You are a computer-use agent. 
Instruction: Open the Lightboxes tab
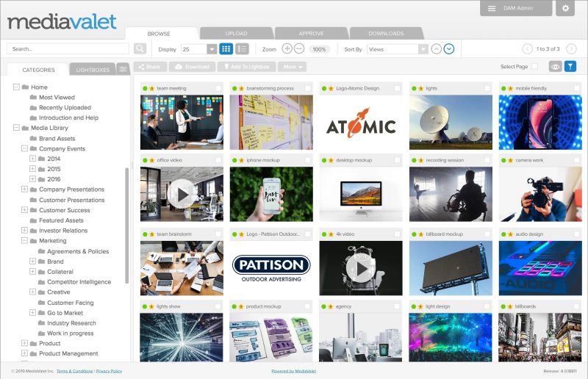coord(93,70)
